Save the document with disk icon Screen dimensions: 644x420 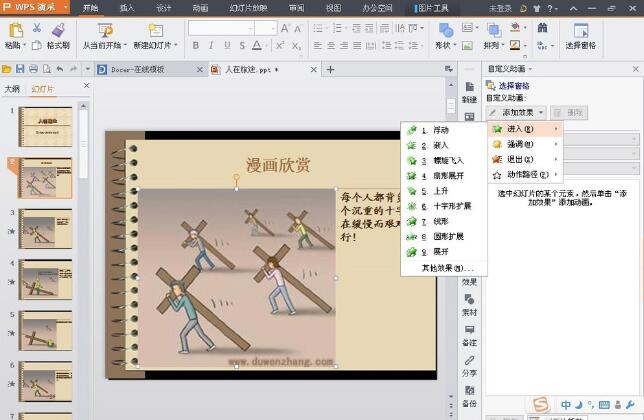click(x=20, y=69)
